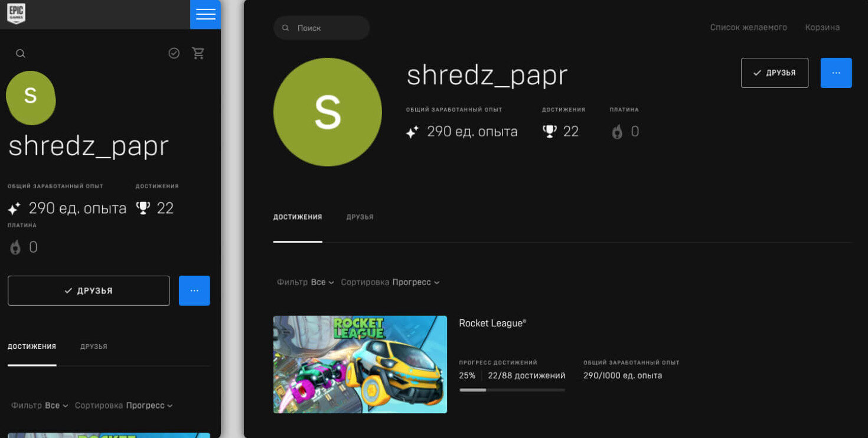The width and height of the screenshot is (868, 438).
Task: Switch to ДРУЗЬЯ tab in desktop view
Action: (x=360, y=217)
